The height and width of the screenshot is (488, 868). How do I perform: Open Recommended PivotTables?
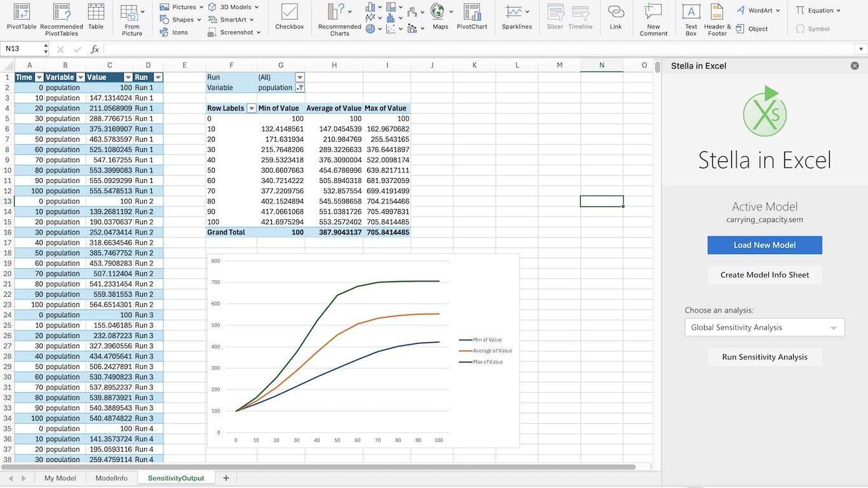point(62,19)
